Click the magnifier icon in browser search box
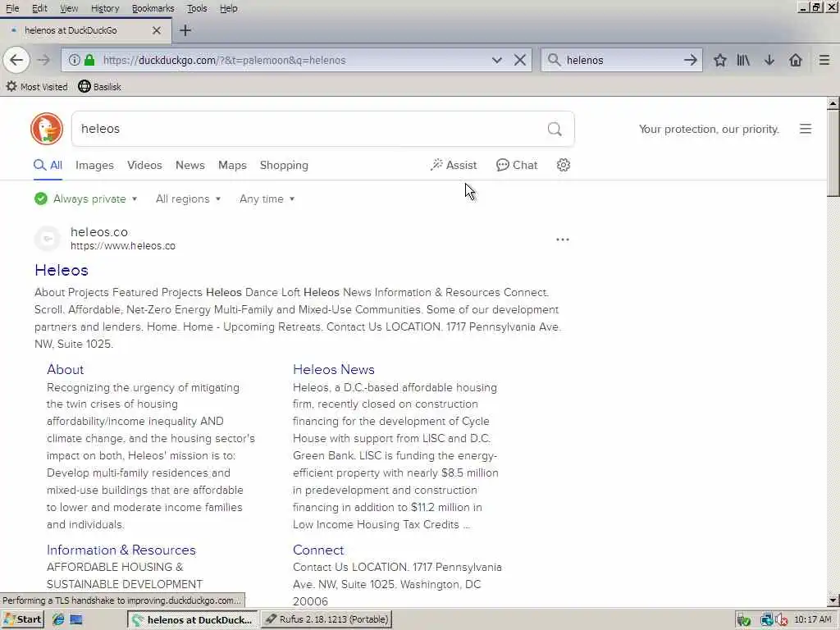 555,60
